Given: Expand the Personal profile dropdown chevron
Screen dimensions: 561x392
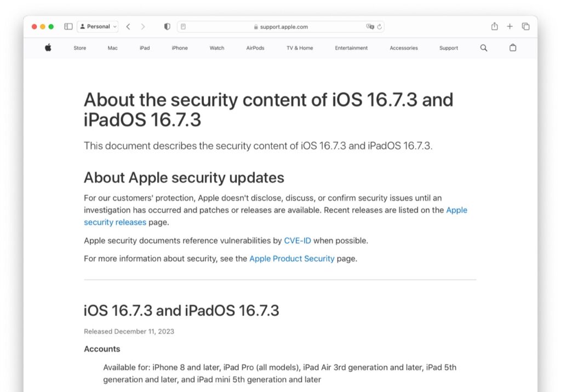Looking at the screenshot, I should pyautogui.click(x=114, y=26).
